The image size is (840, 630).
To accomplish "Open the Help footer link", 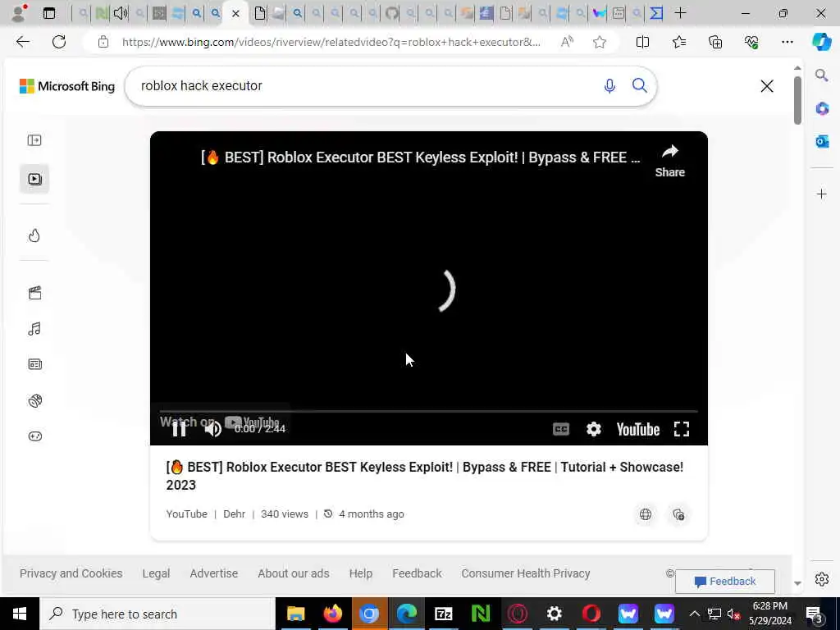I will [361, 573].
